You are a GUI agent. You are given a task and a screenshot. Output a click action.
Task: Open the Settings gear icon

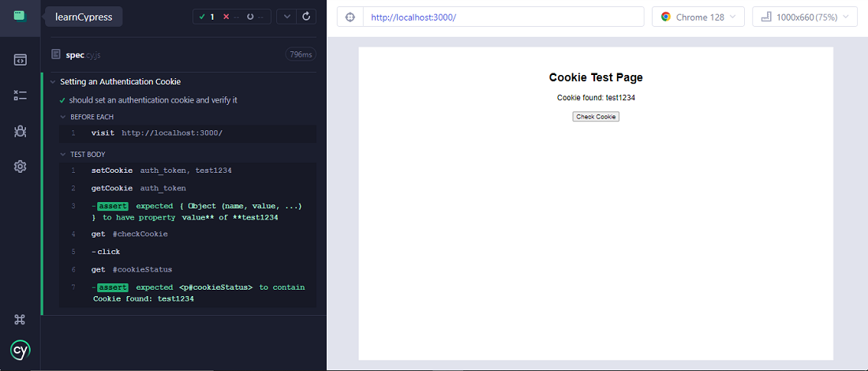(20, 166)
